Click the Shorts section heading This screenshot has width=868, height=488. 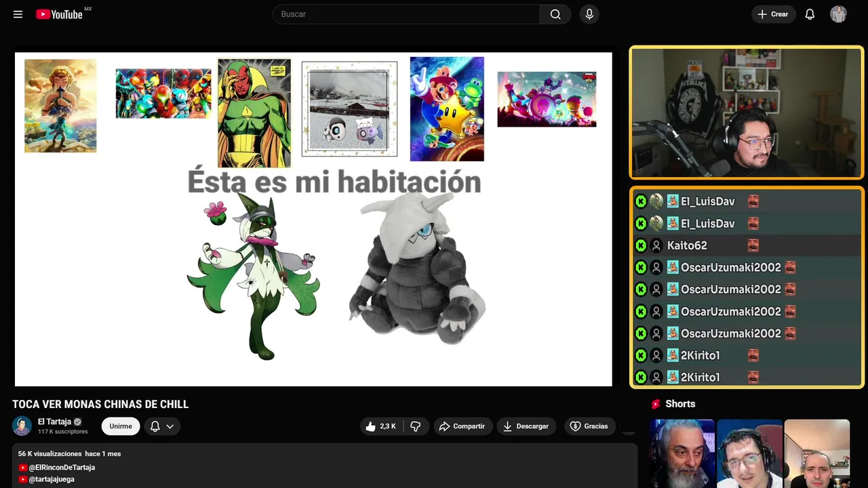point(680,404)
